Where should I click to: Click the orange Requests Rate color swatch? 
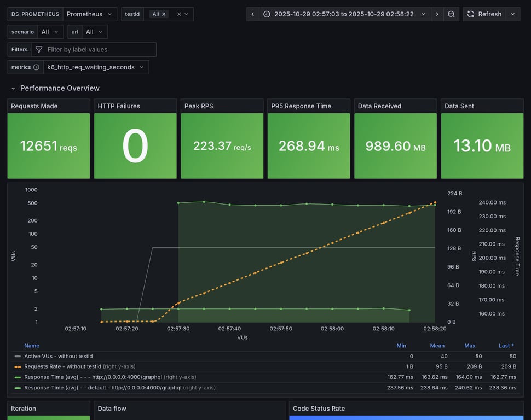(x=18, y=366)
